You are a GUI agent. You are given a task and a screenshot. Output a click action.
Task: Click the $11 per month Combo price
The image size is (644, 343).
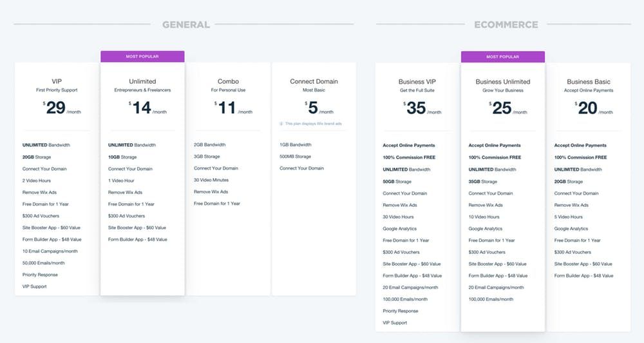[233, 108]
